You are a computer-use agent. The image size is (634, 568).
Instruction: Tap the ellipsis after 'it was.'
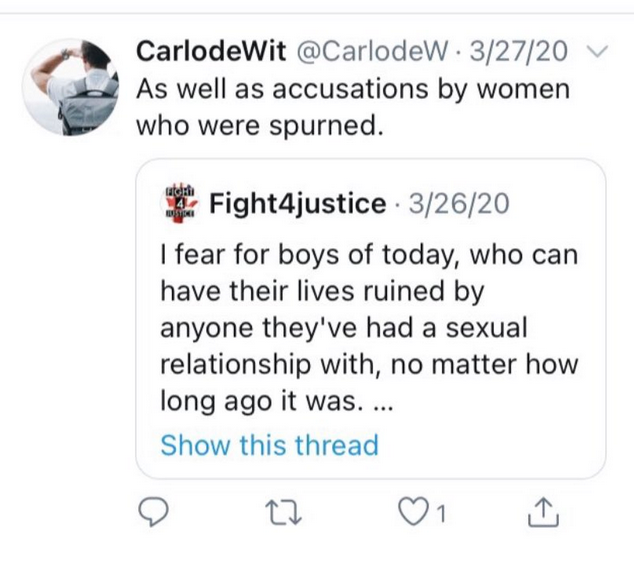[382, 408]
